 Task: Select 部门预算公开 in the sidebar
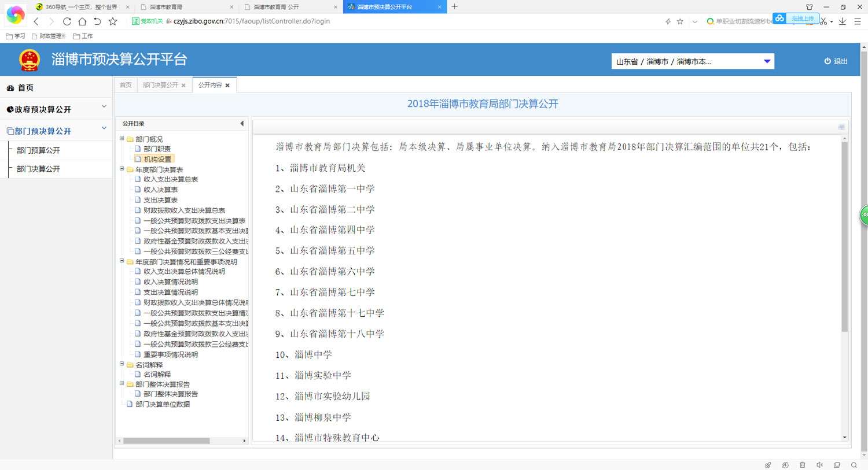[x=38, y=150]
